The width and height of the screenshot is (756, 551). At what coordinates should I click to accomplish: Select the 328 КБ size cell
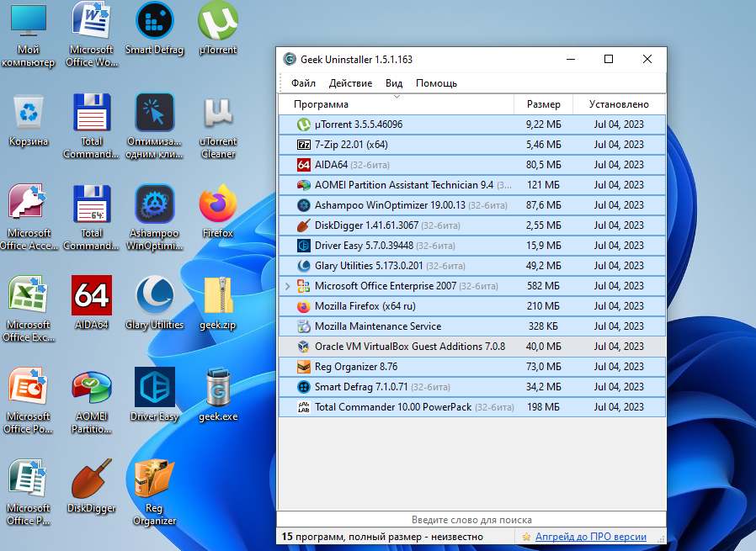click(x=543, y=326)
